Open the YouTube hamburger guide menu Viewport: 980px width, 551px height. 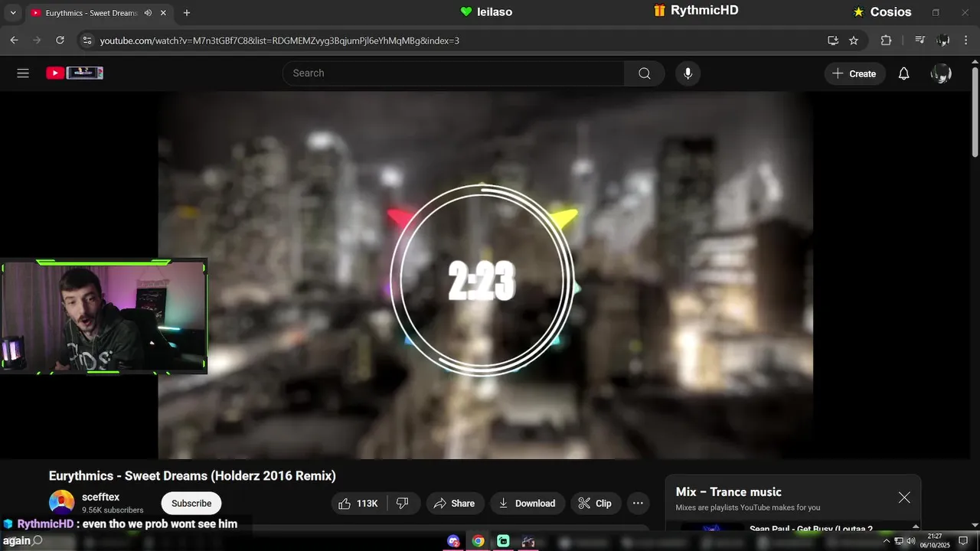[x=23, y=73]
